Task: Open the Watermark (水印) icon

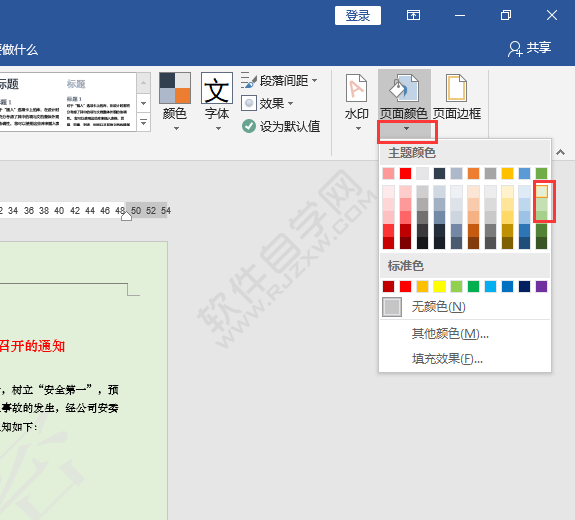Action: coord(356,88)
